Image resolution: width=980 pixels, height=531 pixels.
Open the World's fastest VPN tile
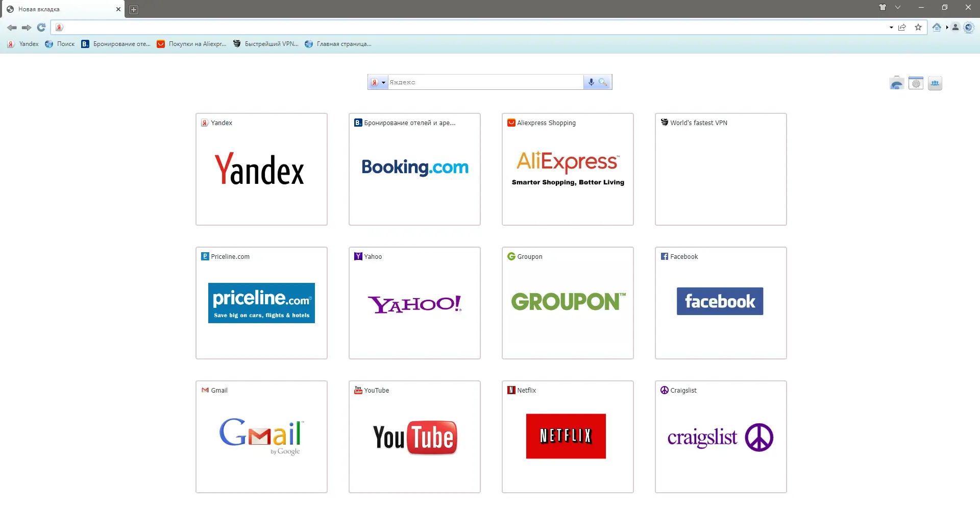point(721,169)
